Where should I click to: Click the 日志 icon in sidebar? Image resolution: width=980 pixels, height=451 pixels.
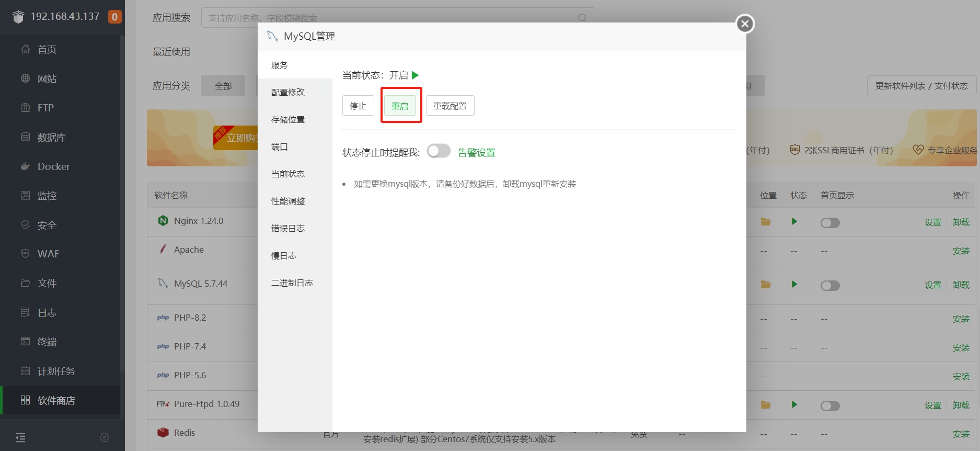coord(25,312)
